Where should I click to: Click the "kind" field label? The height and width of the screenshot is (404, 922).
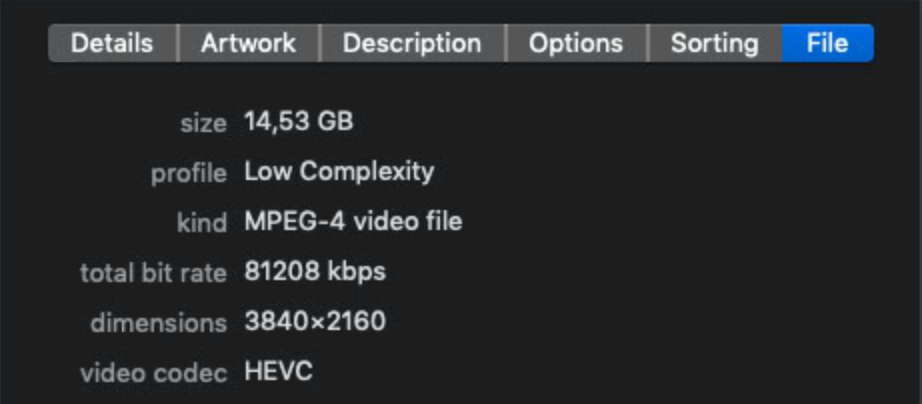(202, 223)
